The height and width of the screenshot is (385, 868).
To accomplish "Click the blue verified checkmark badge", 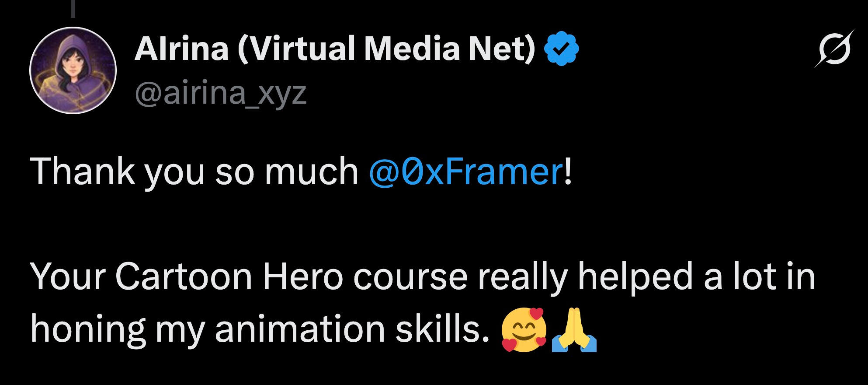I will (561, 49).
